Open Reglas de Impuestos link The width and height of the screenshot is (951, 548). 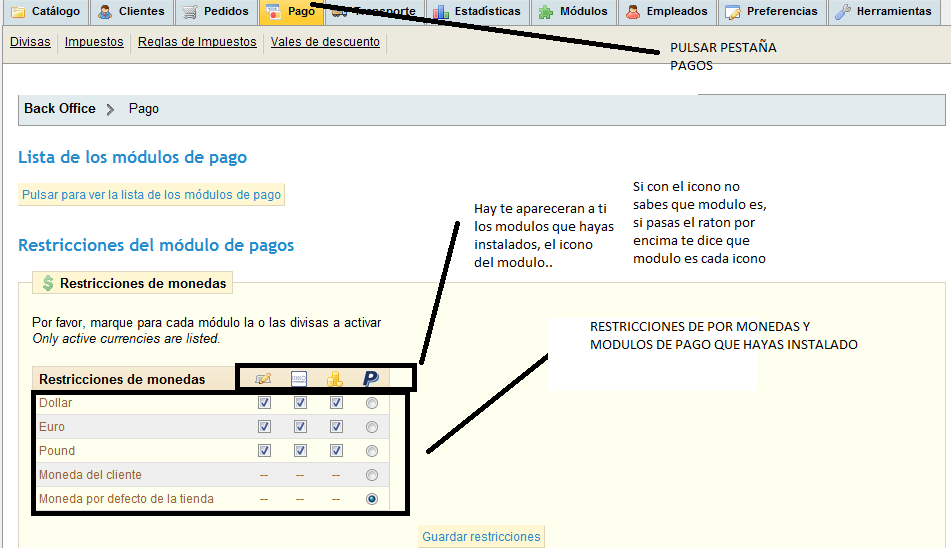coord(197,42)
